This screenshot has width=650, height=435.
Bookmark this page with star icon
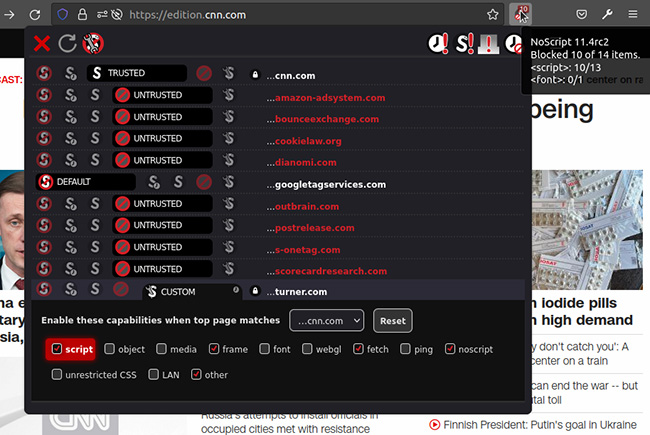pyautogui.click(x=492, y=15)
